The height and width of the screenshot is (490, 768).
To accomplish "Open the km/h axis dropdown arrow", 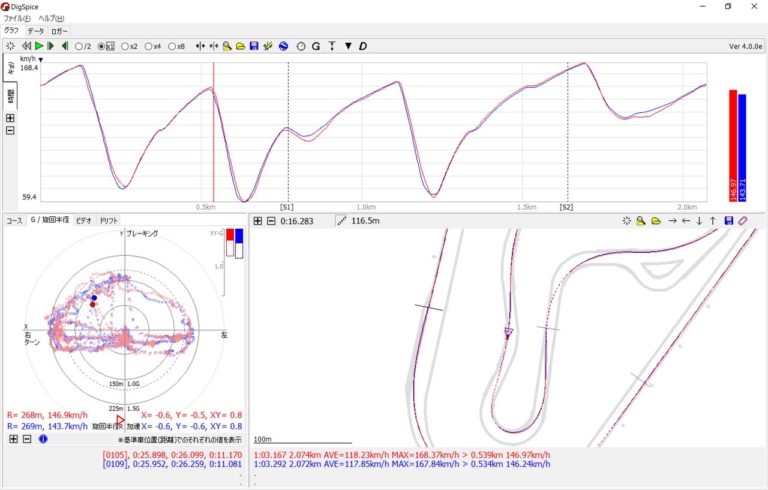I will coord(41,60).
